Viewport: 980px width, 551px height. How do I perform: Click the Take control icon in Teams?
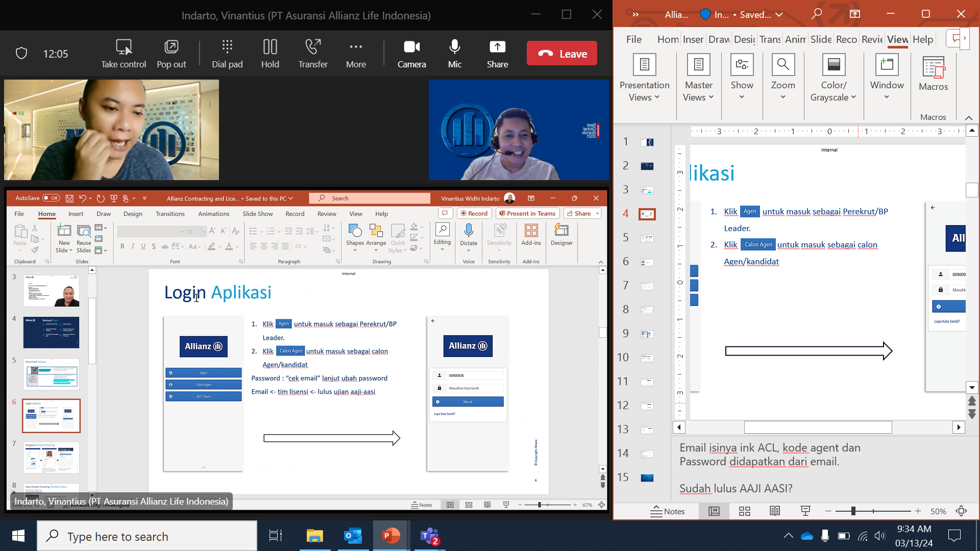(x=124, y=54)
